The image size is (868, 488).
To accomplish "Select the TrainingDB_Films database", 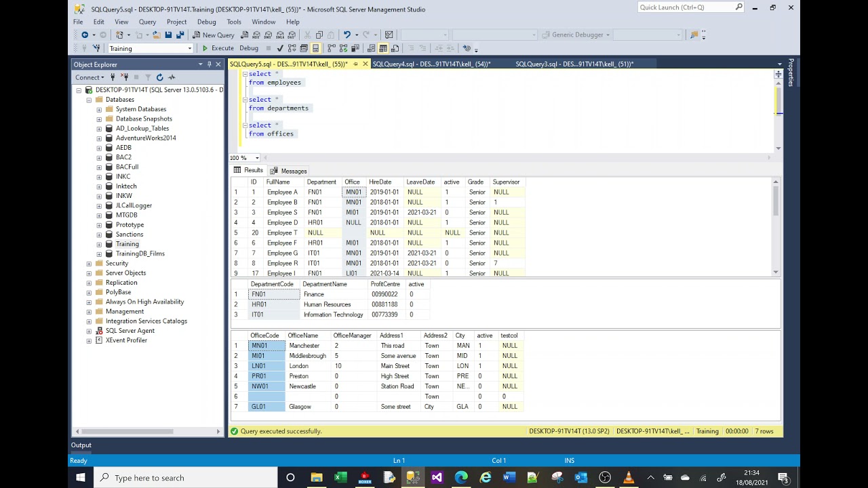I will tap(140, 253).
